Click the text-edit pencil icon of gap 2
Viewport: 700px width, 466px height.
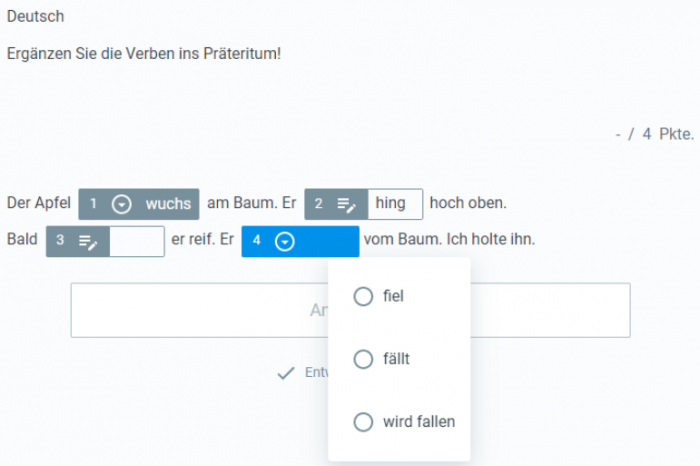[x=346, y=205]
